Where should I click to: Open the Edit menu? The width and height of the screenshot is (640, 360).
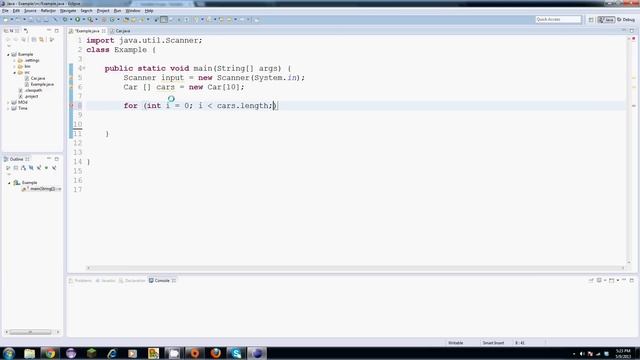pyautogui.click(x=16, y=11)
